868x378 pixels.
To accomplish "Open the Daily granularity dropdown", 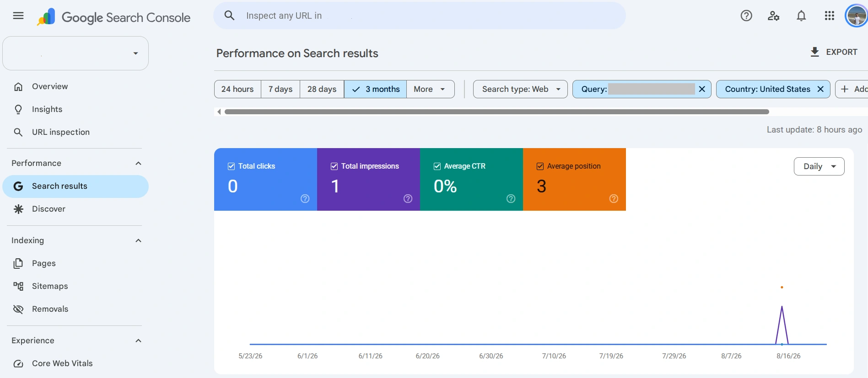I will (819, 166).
